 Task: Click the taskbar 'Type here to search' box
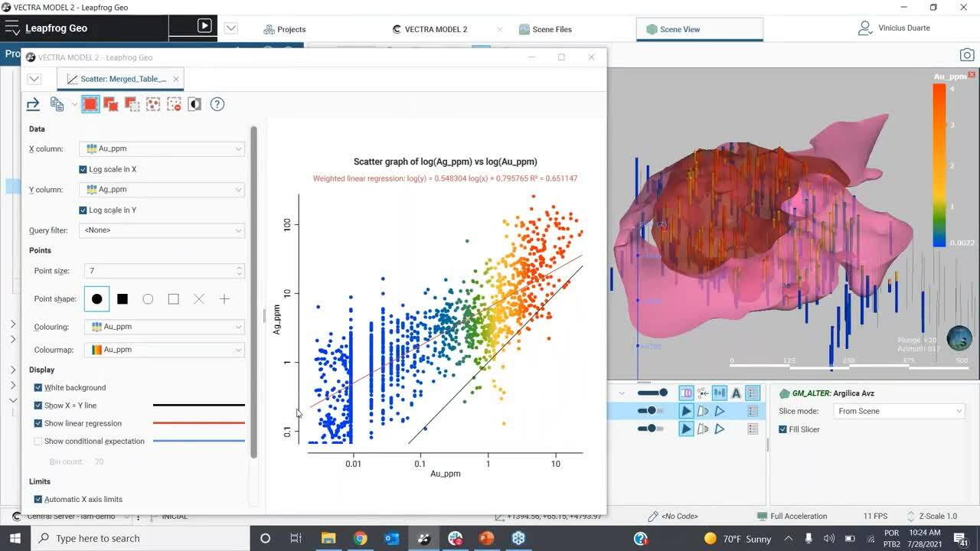pos(139,538)
